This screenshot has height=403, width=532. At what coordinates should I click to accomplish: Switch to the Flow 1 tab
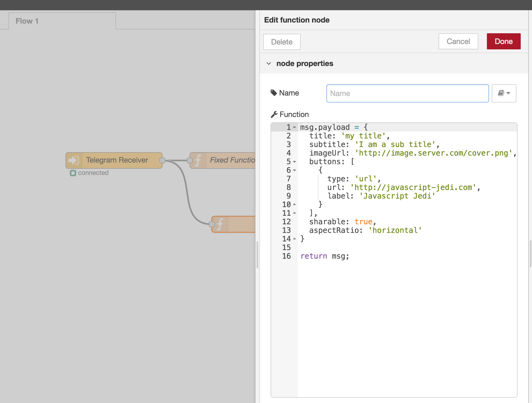click(27, 21)
